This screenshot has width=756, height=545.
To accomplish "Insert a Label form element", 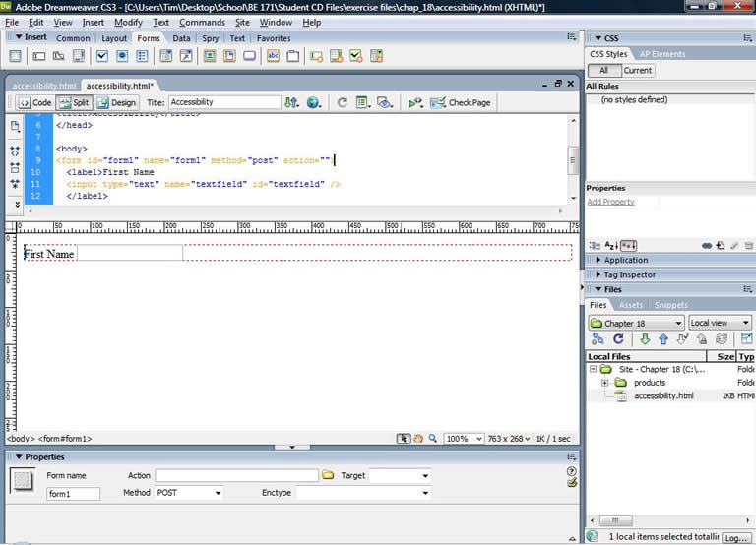I will [273, 56].
